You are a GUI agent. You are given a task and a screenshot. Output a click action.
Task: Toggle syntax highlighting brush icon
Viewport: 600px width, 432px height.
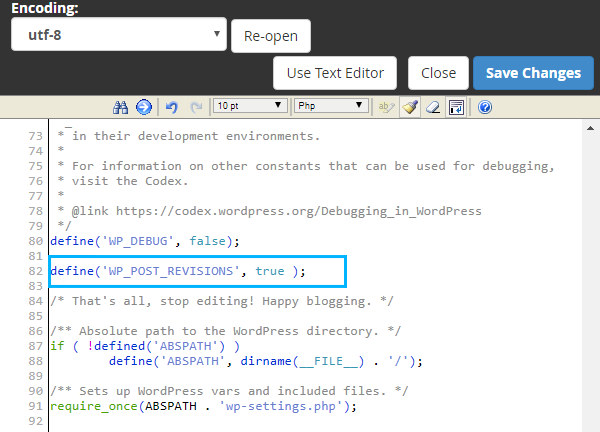pyautogui.click(x=410, y=107)
